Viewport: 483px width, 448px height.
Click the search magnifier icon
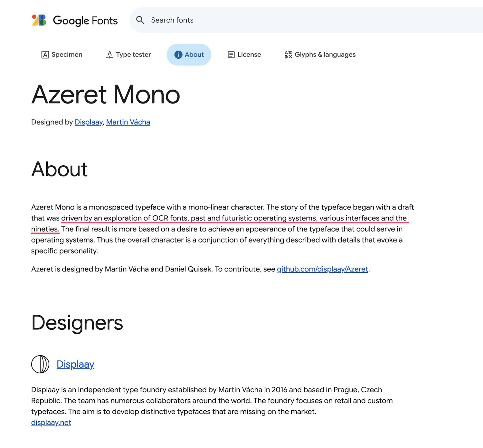[x=141, y=20]
